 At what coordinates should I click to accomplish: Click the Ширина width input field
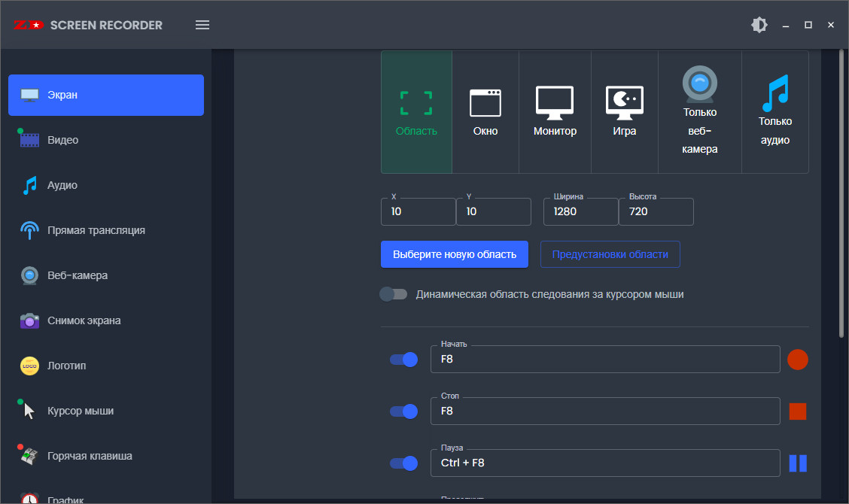point(580,212)
